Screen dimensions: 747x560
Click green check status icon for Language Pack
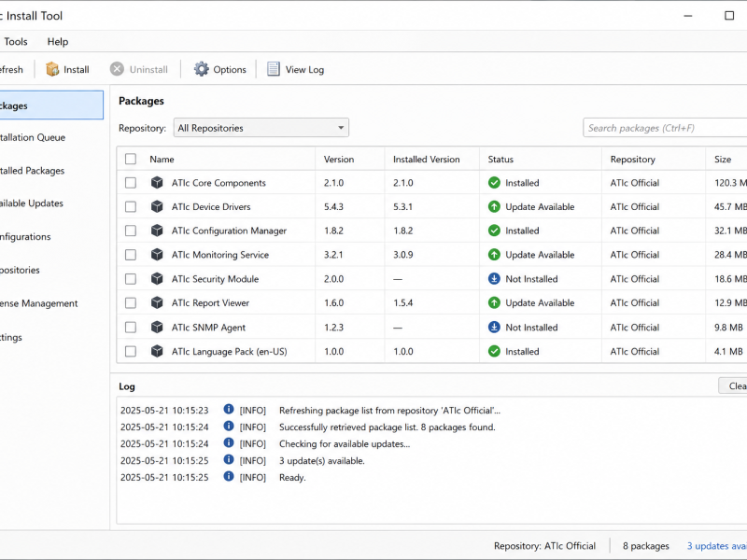[x=494, y=351]
